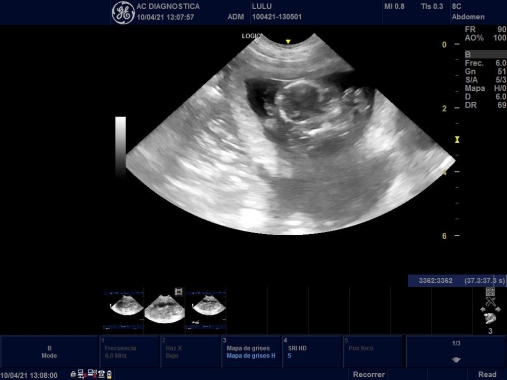Open the third clipboard thumbnail

tap(206, 311)
